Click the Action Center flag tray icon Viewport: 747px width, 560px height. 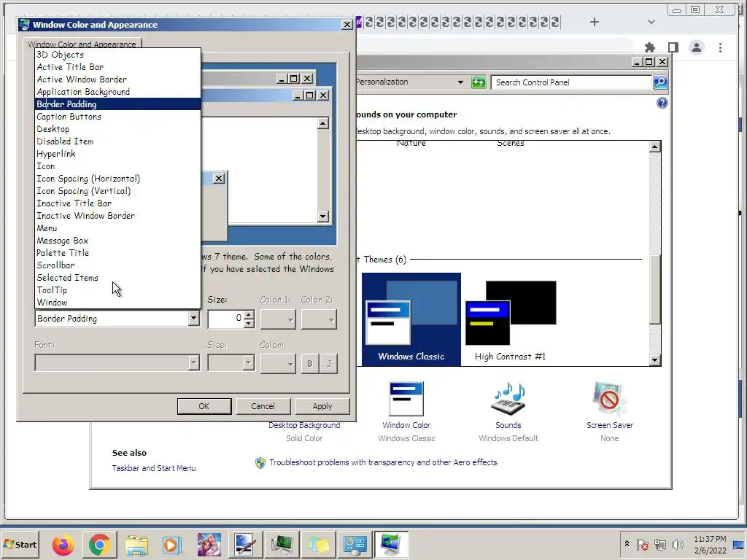[x=642, y=544]
